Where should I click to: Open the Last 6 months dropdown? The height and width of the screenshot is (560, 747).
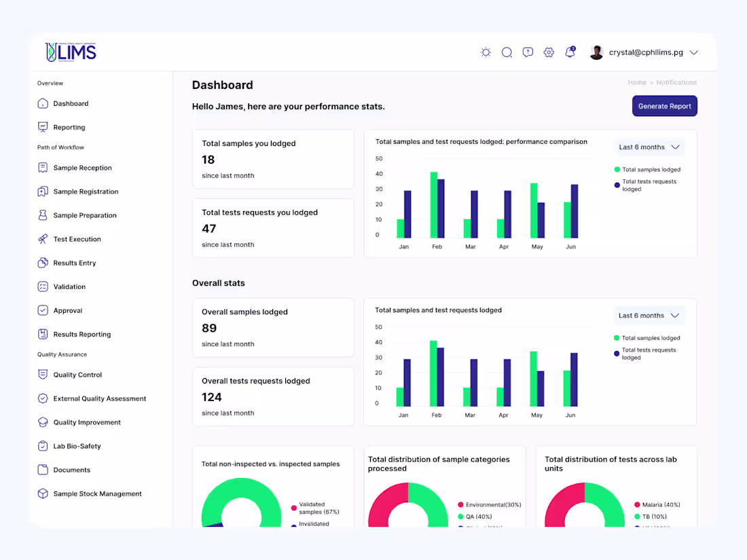(649, 147)
